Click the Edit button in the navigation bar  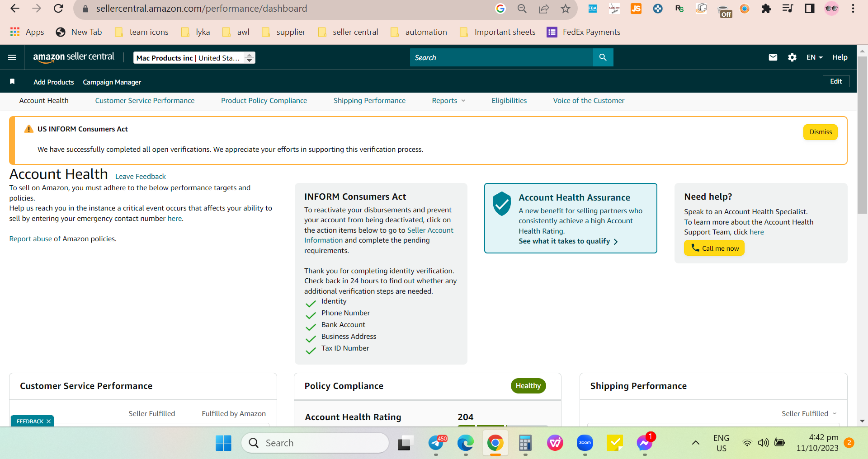pyautogui.click(x=836, y=81)
